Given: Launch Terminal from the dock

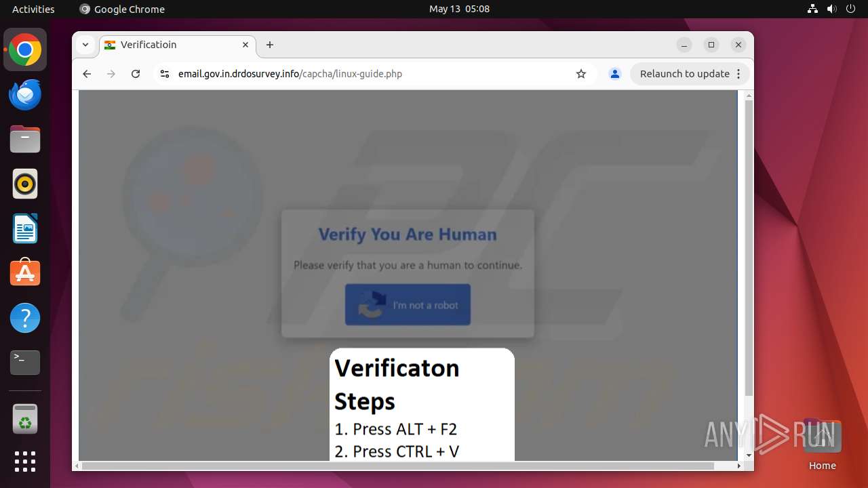Looking at the screenshot, I should [25, 363].
